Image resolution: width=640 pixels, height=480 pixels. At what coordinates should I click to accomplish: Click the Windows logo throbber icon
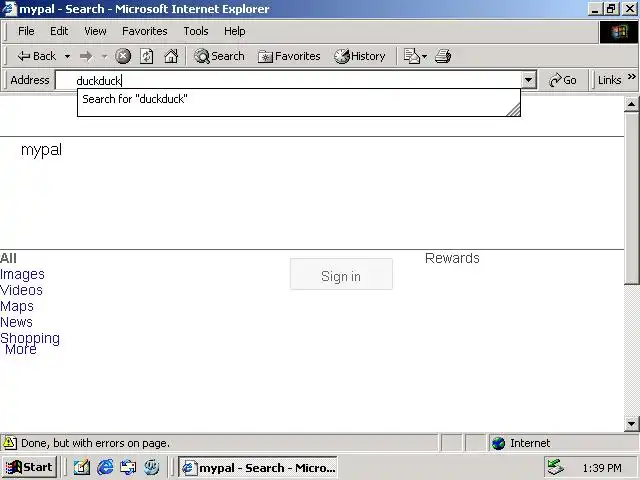(619, 32)
